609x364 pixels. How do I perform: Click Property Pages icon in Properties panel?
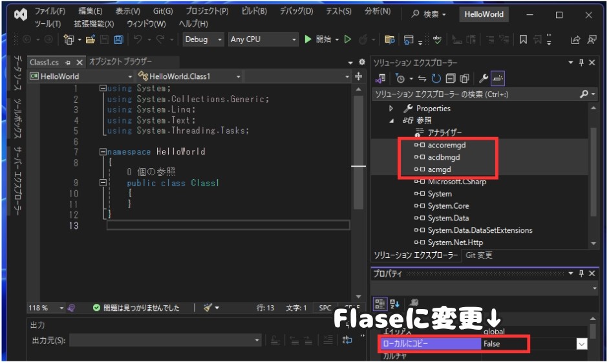point(414,303)
